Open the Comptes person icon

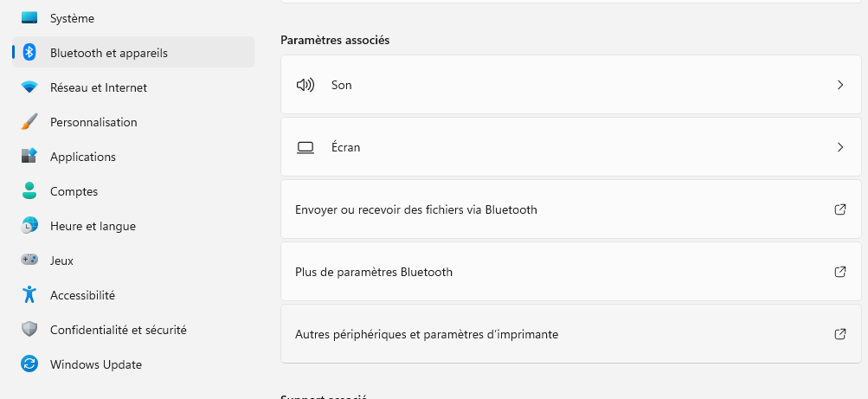click(29, 191)
